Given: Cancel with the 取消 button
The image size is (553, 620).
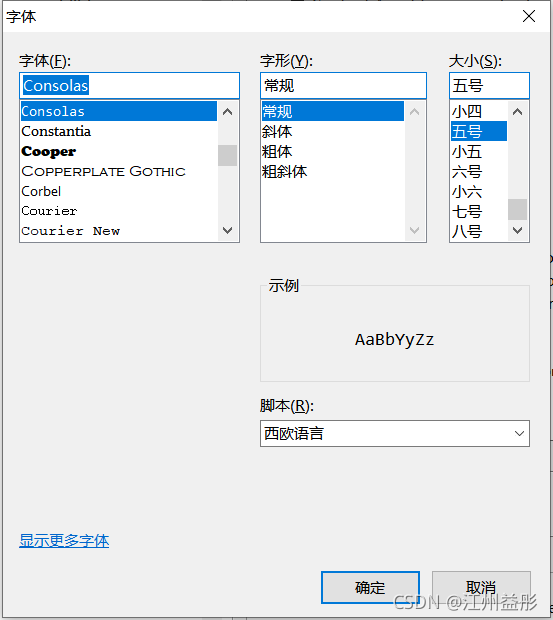Looking at the screenshot, I should (481, 587).
